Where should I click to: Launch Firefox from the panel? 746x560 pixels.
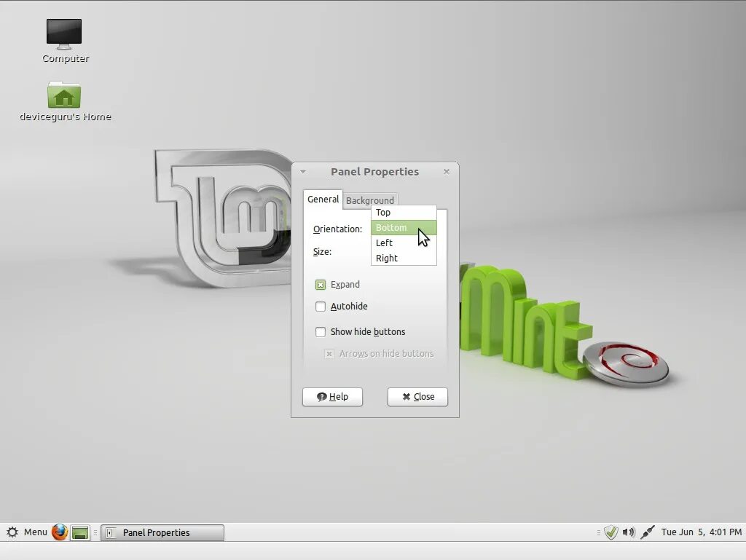(x=60, y=532)
